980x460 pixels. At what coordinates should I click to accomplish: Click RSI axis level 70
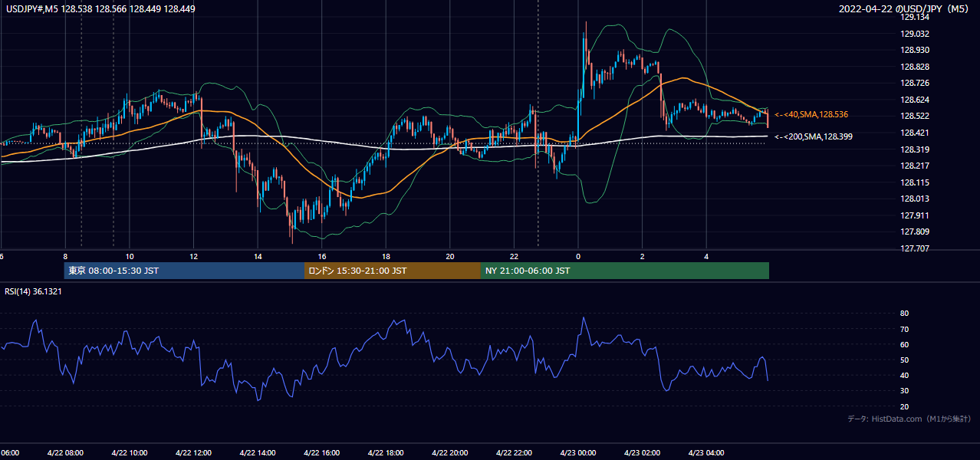pos(904,329)
